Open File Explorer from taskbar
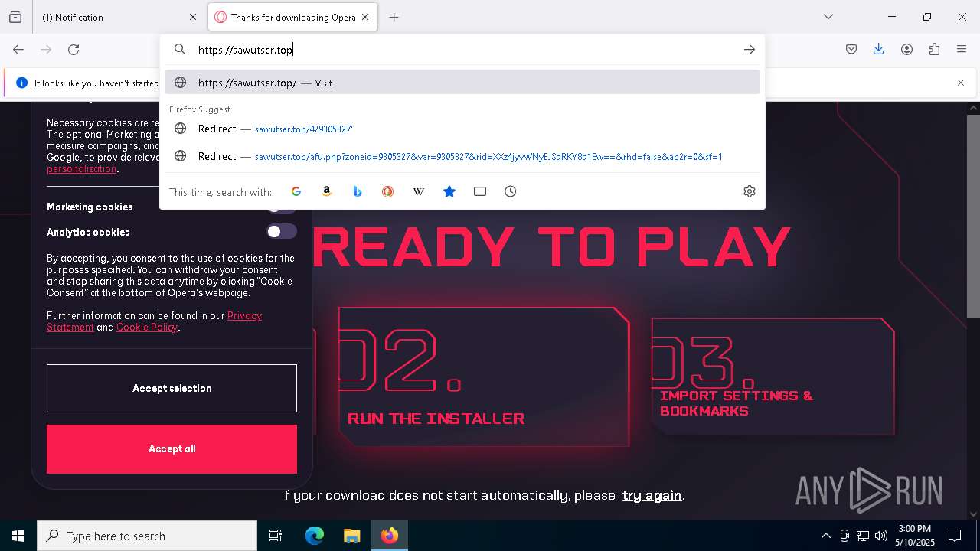The height and width of the screenshot is (551, 980). pos(351,536)
